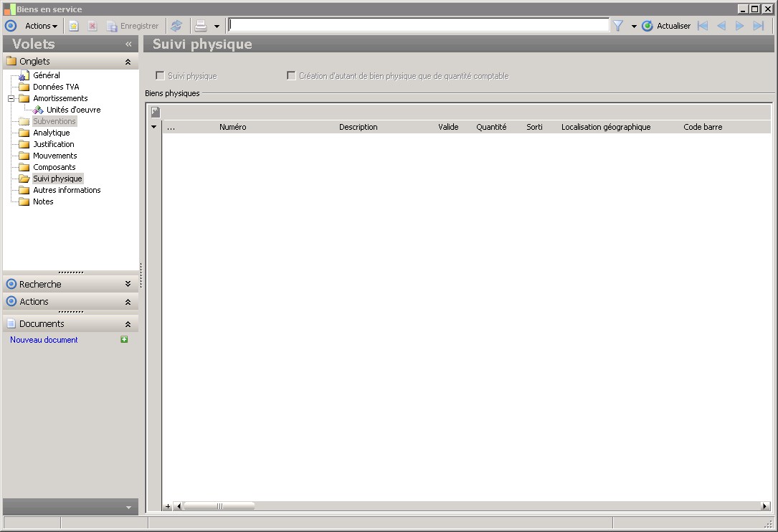This screenshot has width=778, height=532.
Task: Select the Justification tree item
Action: tap(54, 144)
